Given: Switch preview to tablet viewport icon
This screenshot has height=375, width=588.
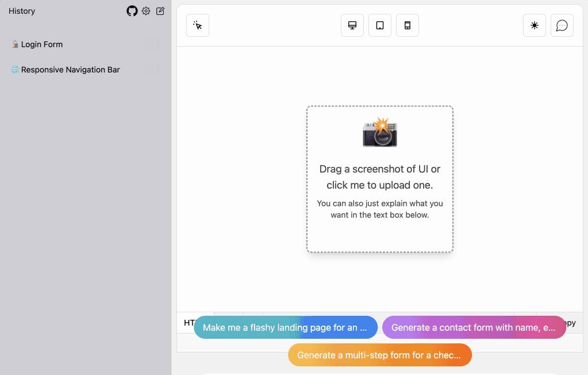Looking at the screenshot, I should [379, 25].
